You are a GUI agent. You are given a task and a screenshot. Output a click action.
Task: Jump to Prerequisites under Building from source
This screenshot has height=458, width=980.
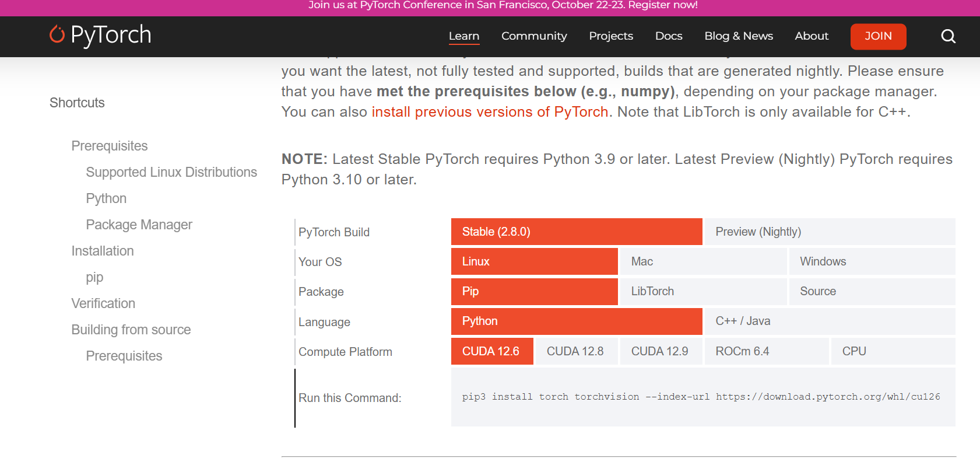124,356
